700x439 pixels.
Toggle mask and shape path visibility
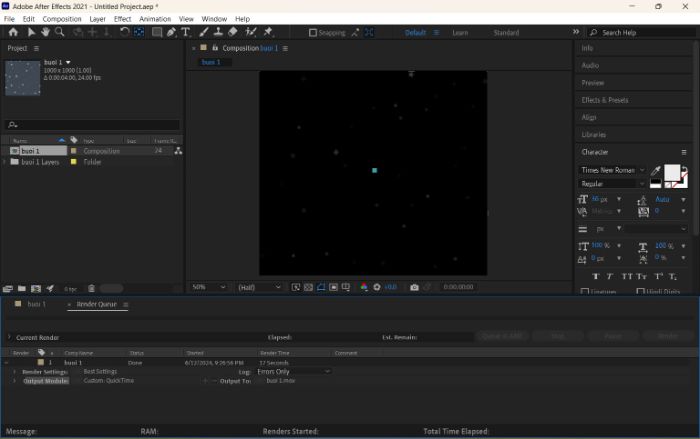(x=321, y=287)
